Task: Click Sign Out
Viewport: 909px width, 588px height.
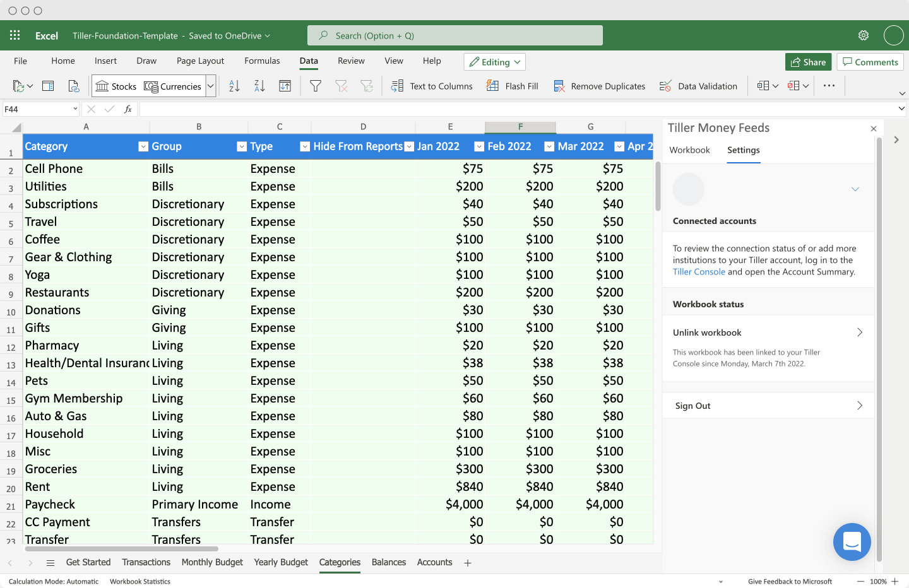Action: [x=768, y=406]
